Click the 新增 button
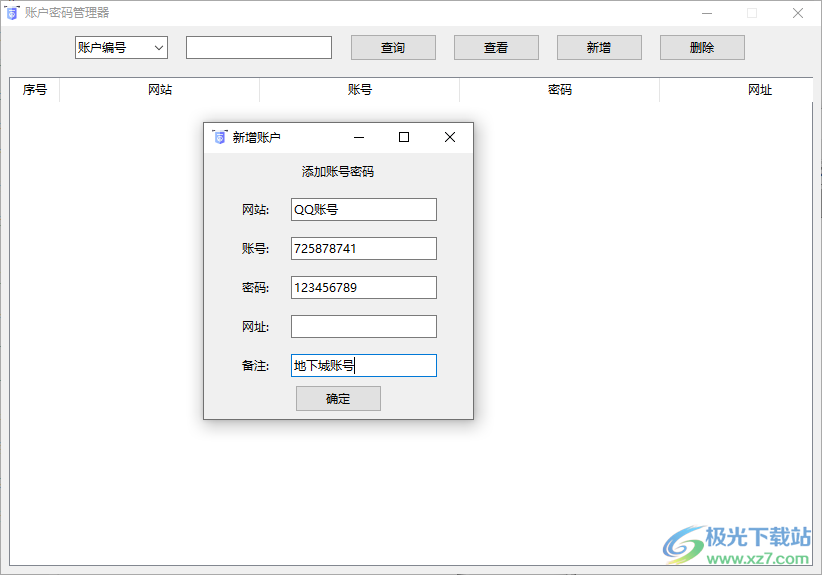This screenshot has width=822, height=575. point(599,48)
